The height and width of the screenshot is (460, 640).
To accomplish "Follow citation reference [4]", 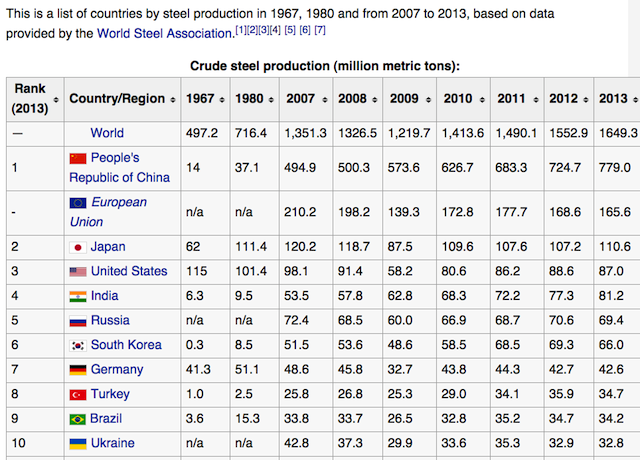I will click(275, 29).
